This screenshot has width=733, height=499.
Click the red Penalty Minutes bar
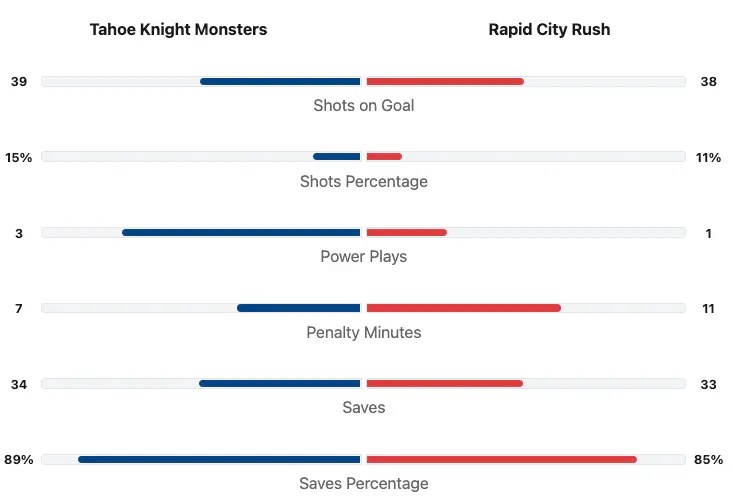(x=463, y=308)
